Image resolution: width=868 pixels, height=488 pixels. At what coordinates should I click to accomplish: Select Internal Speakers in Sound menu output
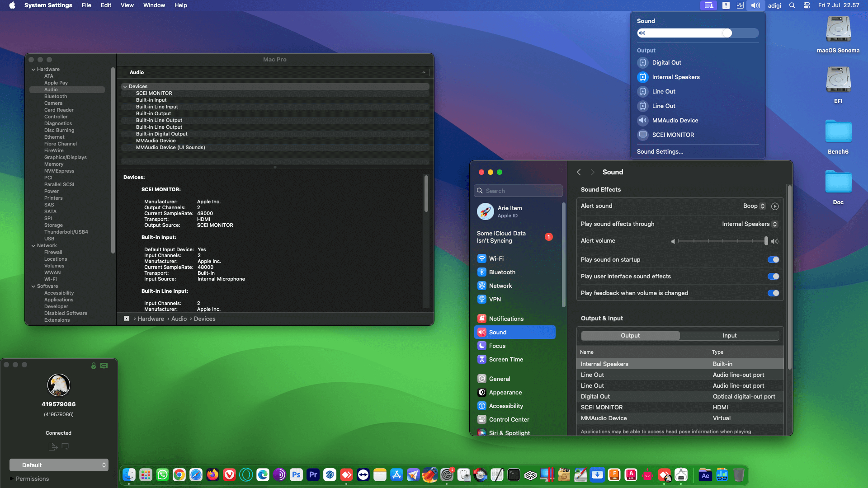[x=698, y=77]
